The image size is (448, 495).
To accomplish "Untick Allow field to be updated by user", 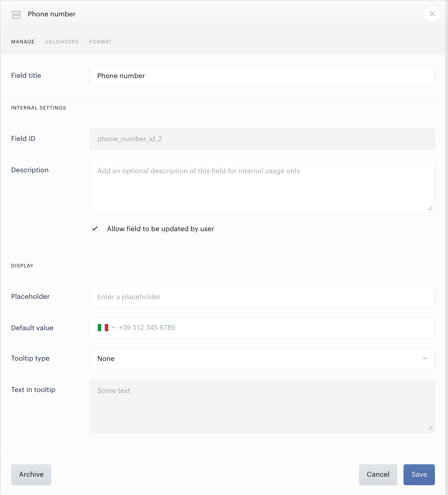I will (x=95, y=229).
